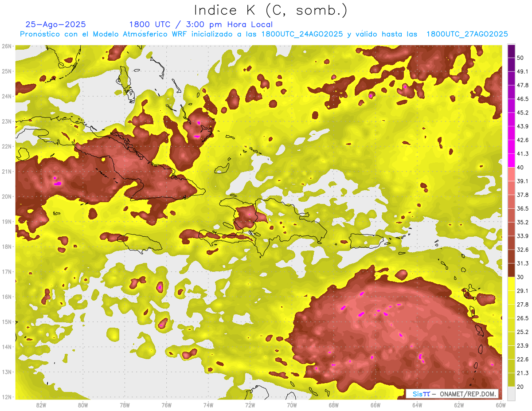The width and height of the screenshot is (532, 411).
Task: Click the latitude label "23N"
Action: (7, 121)
